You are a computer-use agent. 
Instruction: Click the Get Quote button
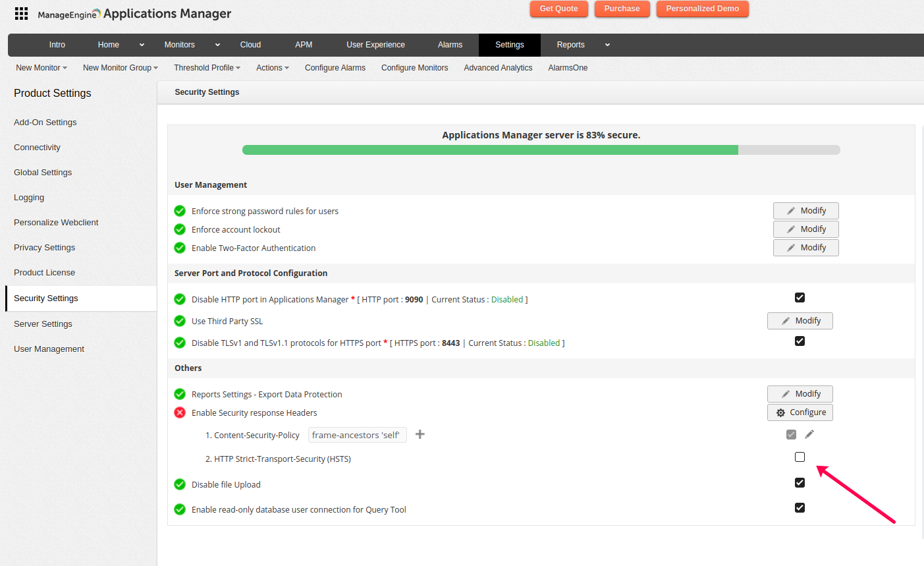tap(558, 9)
